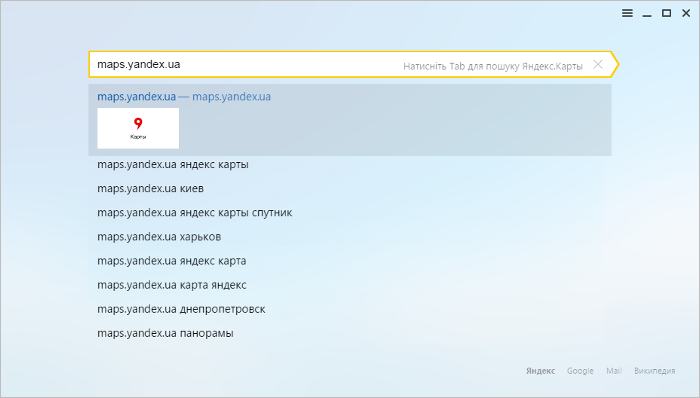Select suggestion 'maps.yandex.ua яндекс карты спутник'
The image size is (700, 398).
click(x=195, y=213)
